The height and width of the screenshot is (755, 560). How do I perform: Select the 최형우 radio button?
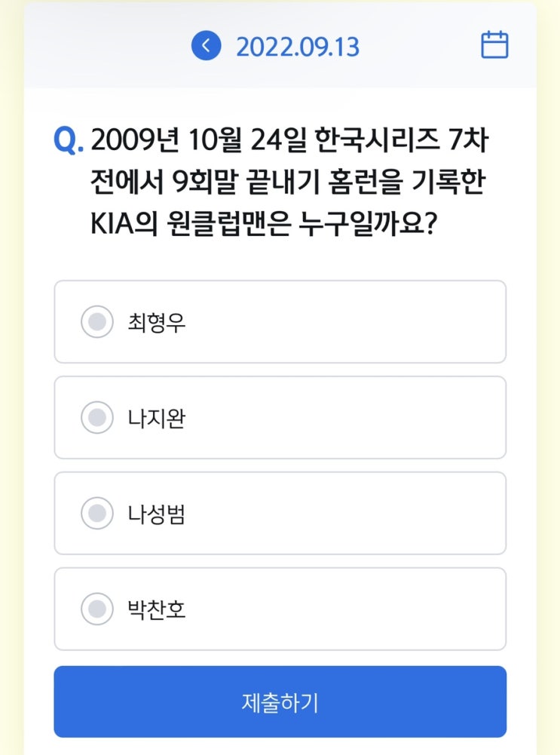click(x=96, y=322)
